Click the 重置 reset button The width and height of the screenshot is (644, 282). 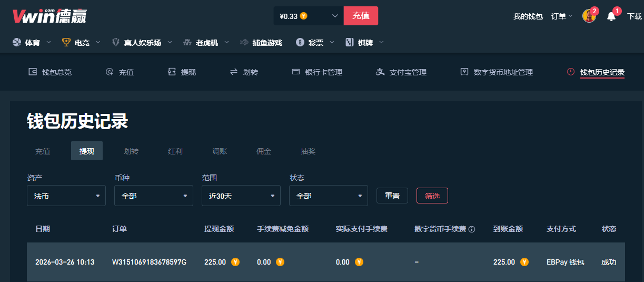(392, 196)
